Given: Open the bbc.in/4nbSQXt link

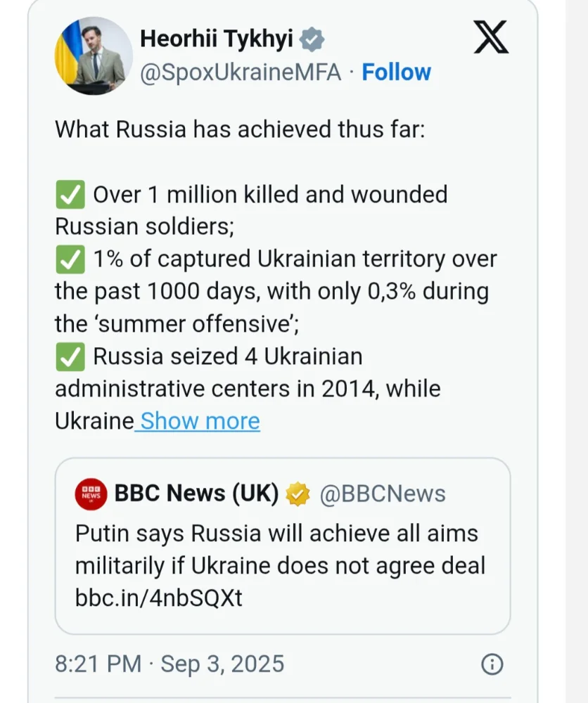Looking at the screenshot, I should [158, 598].
